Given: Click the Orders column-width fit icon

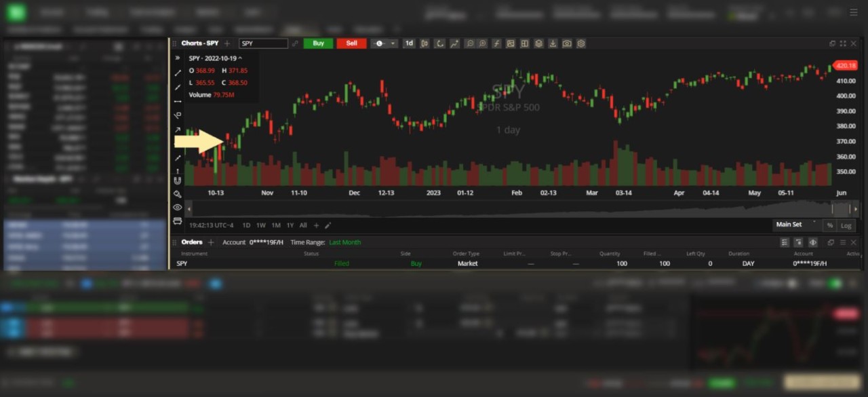Looking at the screenshot, I should 812,242.
